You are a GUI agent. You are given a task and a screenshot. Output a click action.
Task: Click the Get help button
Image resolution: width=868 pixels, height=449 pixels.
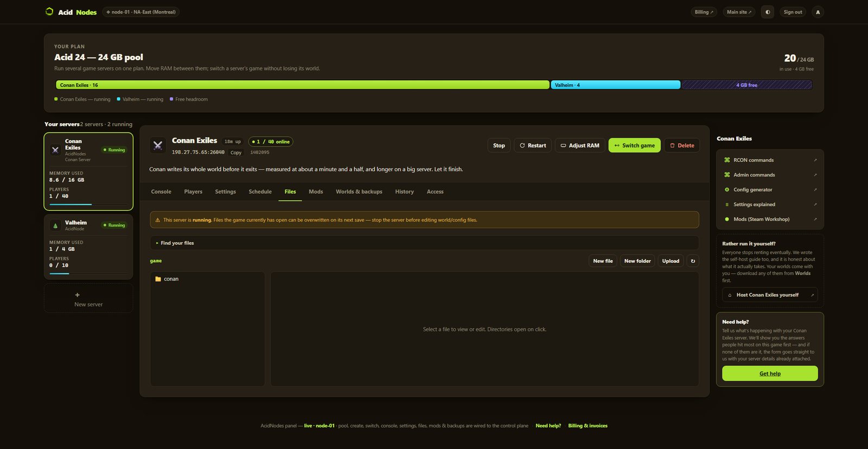click(x=770, y=374)
